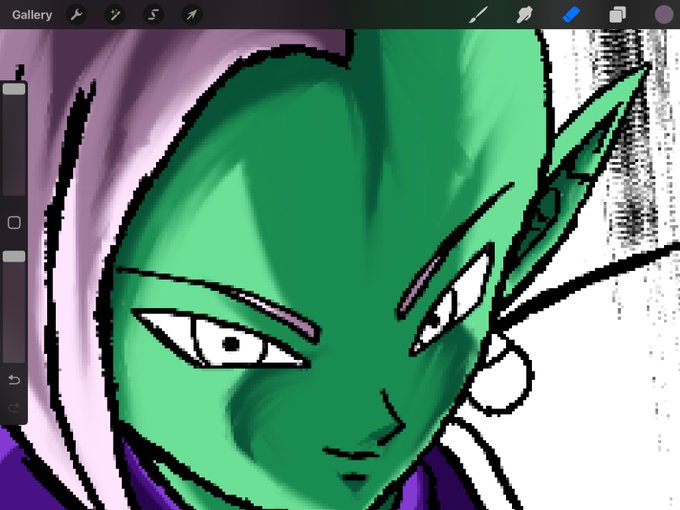The height and width of the screenshot is (510, 680).
Task: Redo the last undone action
Action: click(14, 407)
